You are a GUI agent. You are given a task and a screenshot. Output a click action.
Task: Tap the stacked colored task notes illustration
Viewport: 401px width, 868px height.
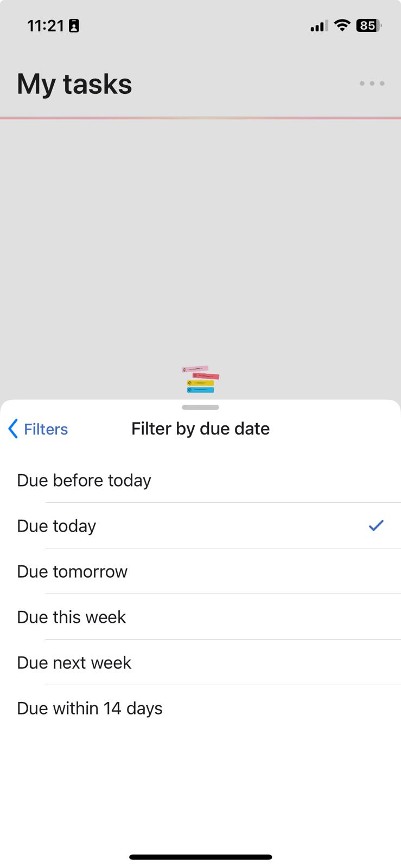200,379
